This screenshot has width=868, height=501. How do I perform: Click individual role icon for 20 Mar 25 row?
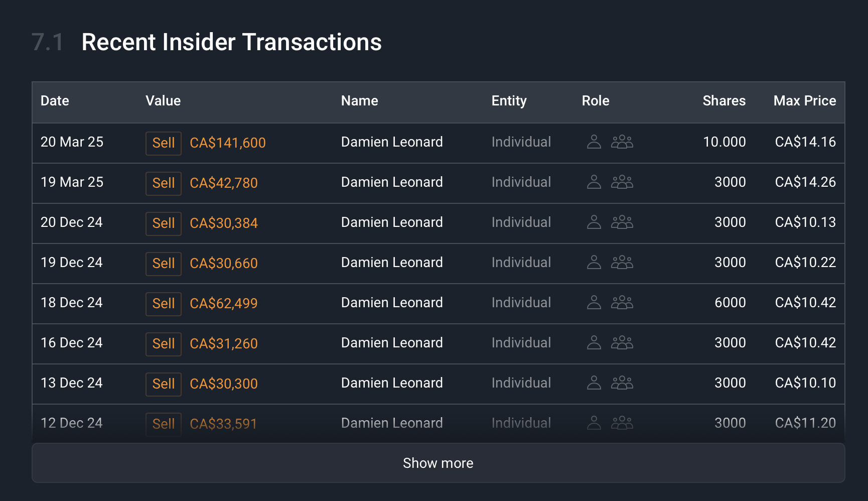point(594,142)
